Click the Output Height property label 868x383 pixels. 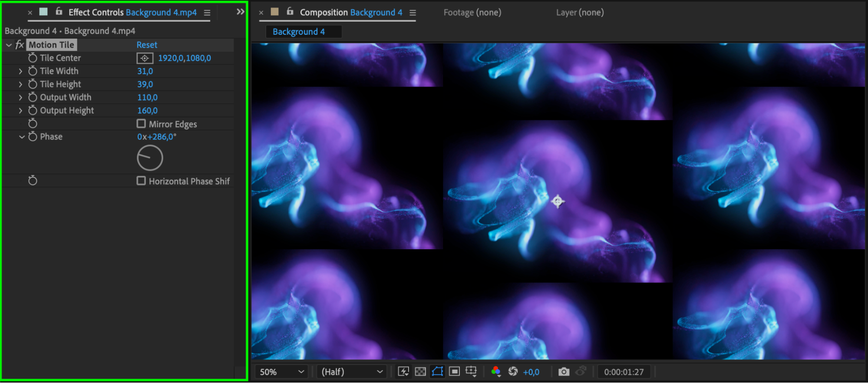pyautogui.click(x=67, y=110)
